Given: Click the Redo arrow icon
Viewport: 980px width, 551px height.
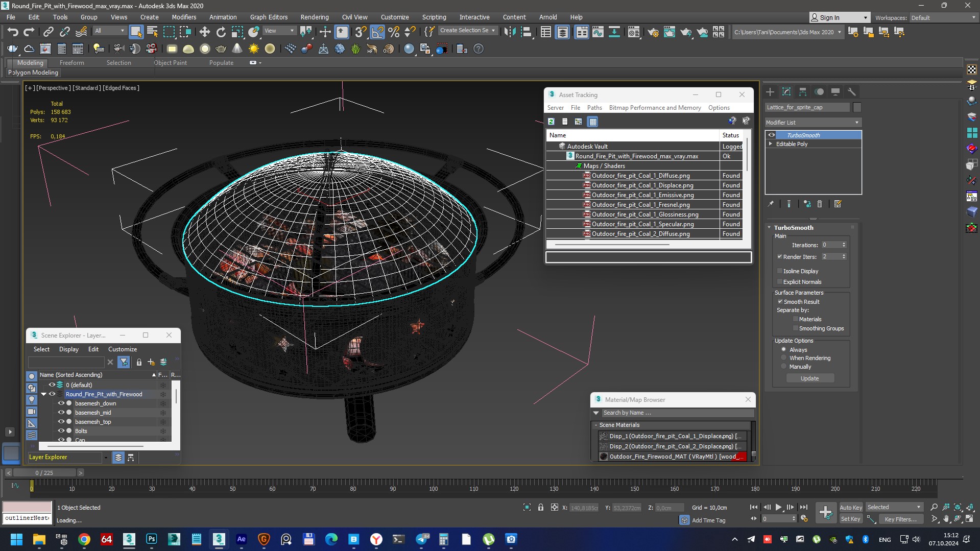Looking at the screenshot, I should pyautogui.click(x=29, y=32).
